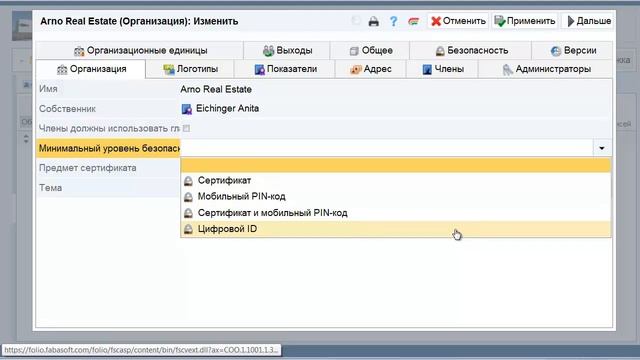
Task: Click the user icon beside Eichinger Anita
Action: (x=187, y=109)
